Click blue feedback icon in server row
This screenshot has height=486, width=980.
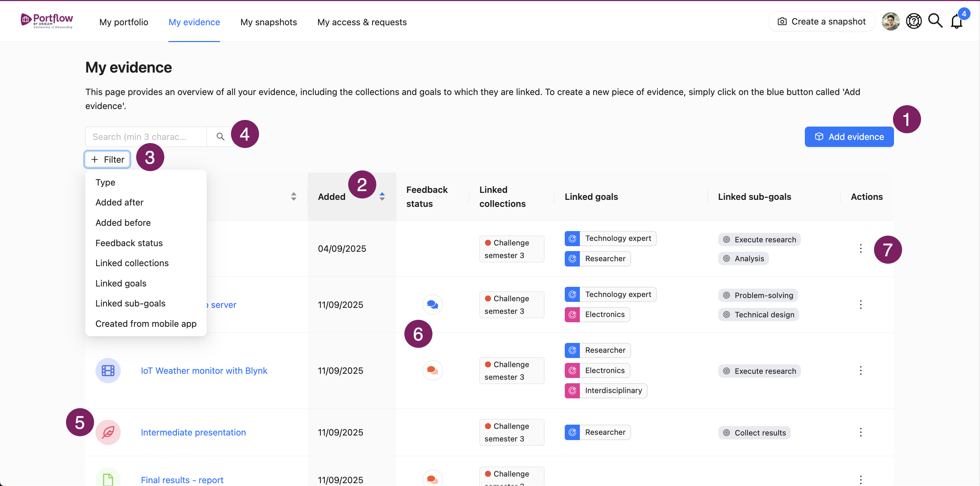(432, 304)
